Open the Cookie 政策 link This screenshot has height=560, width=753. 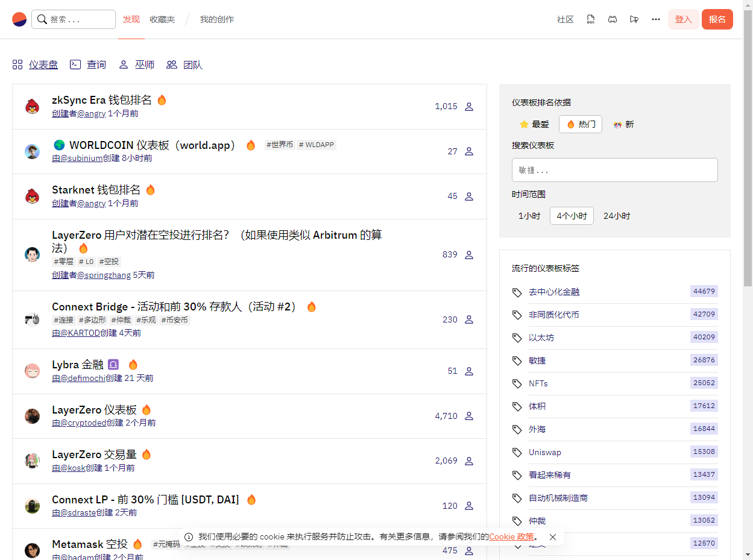click(511, 536)
